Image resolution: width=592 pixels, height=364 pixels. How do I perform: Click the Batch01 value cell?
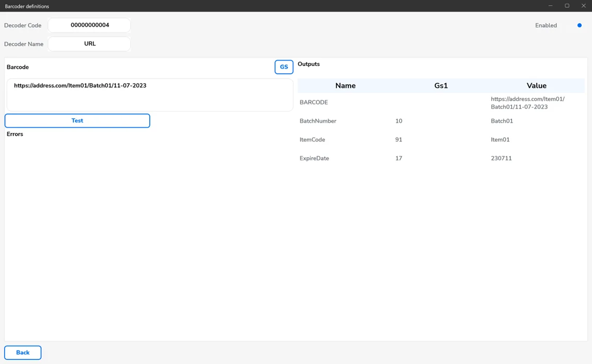click(x=502, y=121)
